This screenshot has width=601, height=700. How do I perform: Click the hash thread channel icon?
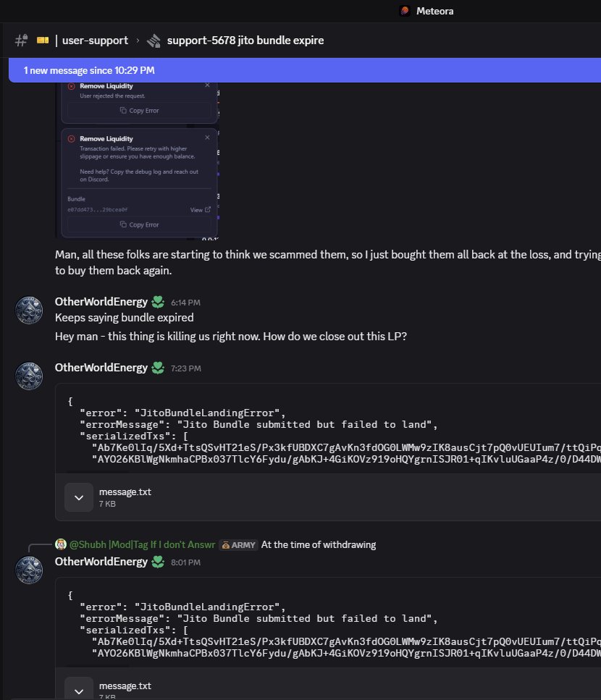click(x=21, y=41)
